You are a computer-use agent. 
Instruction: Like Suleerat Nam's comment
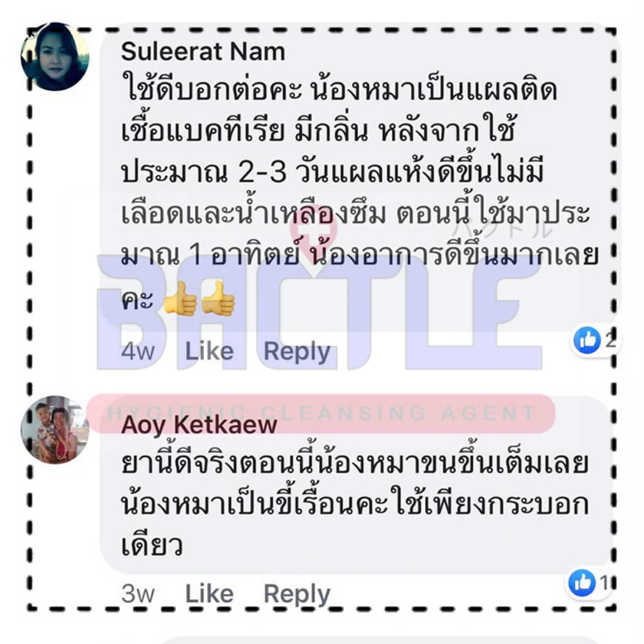coord(209,351)
